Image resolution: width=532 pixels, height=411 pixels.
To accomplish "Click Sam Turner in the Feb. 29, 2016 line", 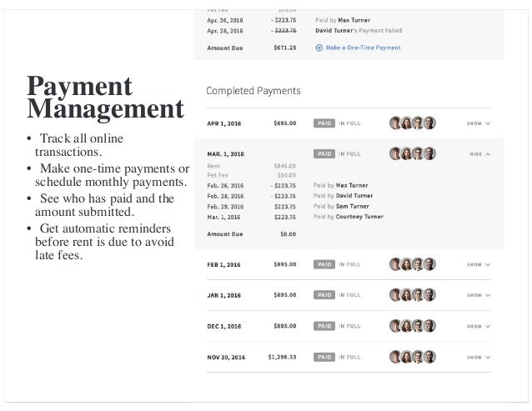I will pyautogui.click(x=353, y=206).
